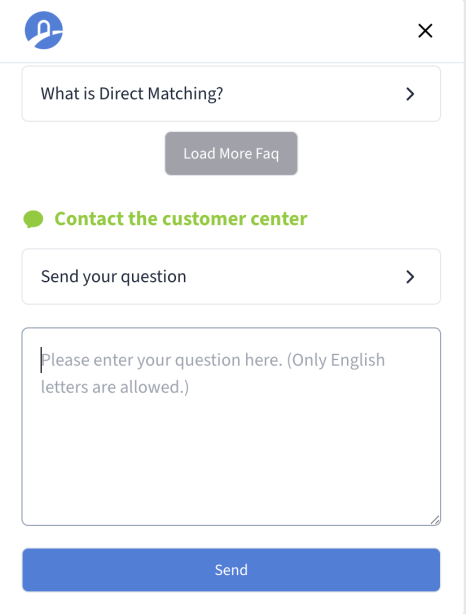Expand the Send your question row
466x614 pixels.
[x=231, y=276]
